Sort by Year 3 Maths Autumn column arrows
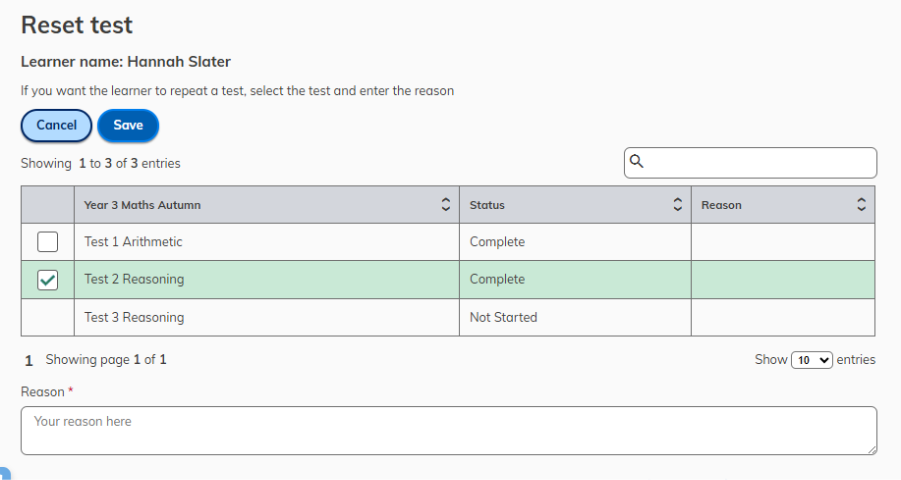The height and width of the screenshot is (480, 901). [445, 205]
